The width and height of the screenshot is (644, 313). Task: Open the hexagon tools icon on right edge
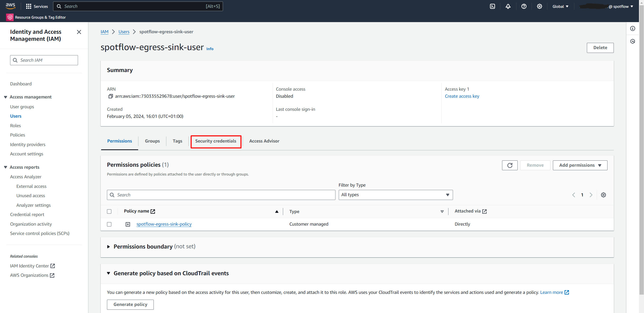(633, 41)
